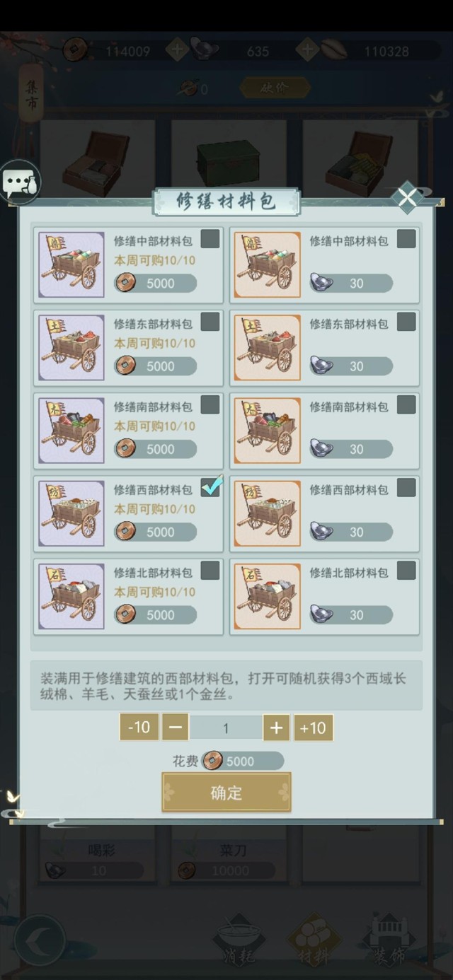
Task: Close the 修缮材料包 dialog
Action: (408, 198)
